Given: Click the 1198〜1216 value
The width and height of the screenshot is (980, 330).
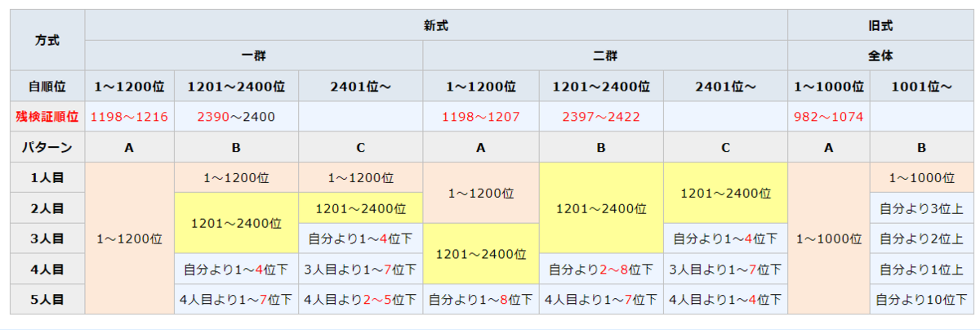Looking at the screenshot, I should (129, 117).
